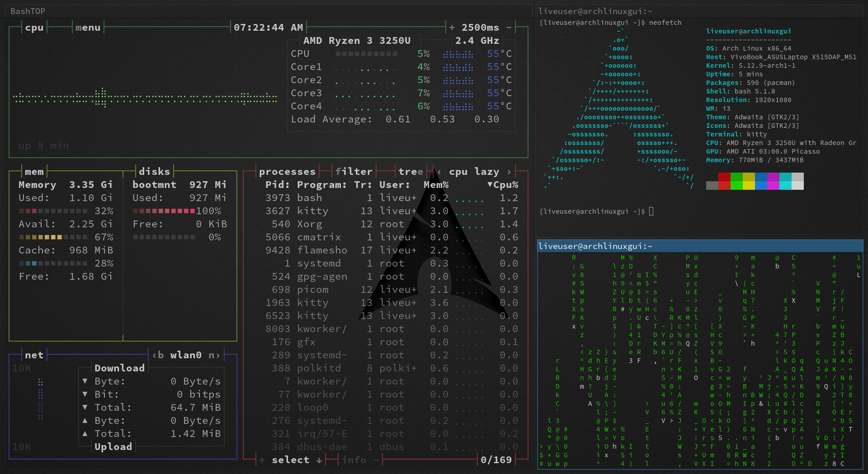Viewport: 868px width, 474px height.
Task: Focus the BashTOP window title bar
Action: coord(269,11)
